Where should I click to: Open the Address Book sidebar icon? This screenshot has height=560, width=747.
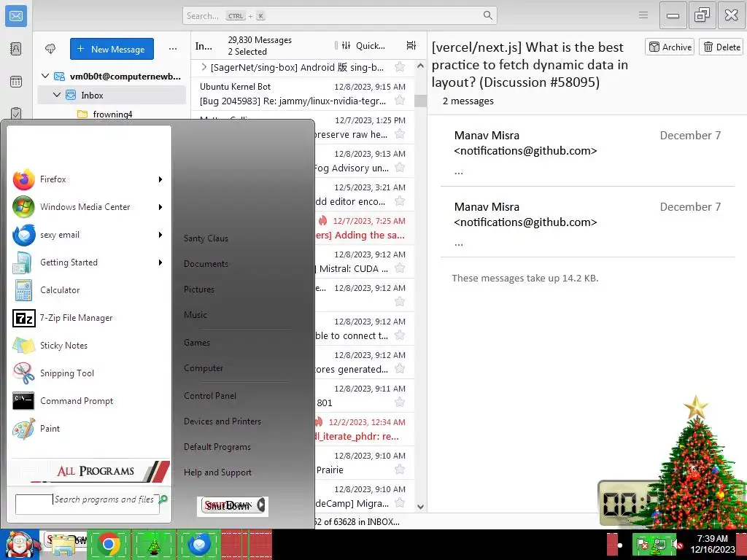(16, 49)
